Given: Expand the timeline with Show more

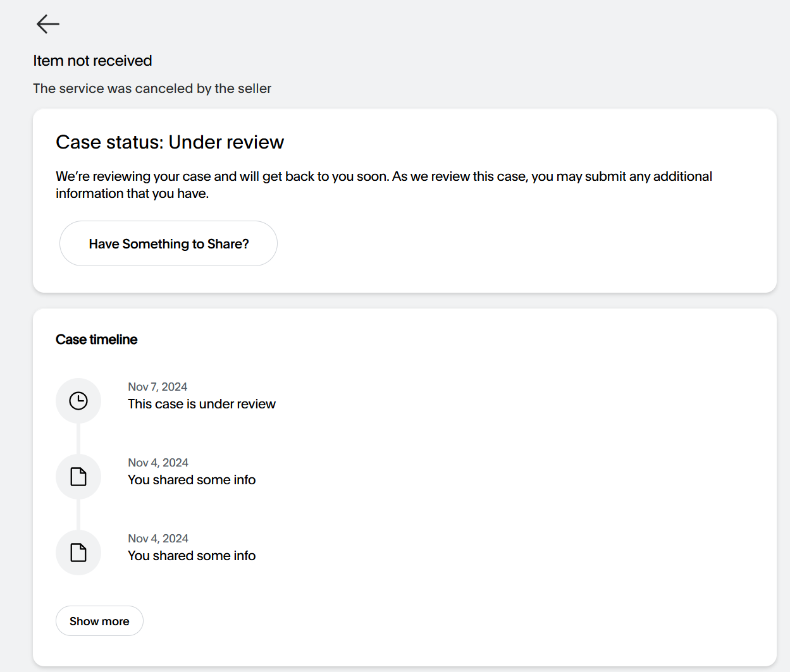Looking at the screenshot, I should pyautogui.click(x=99, y=621).
